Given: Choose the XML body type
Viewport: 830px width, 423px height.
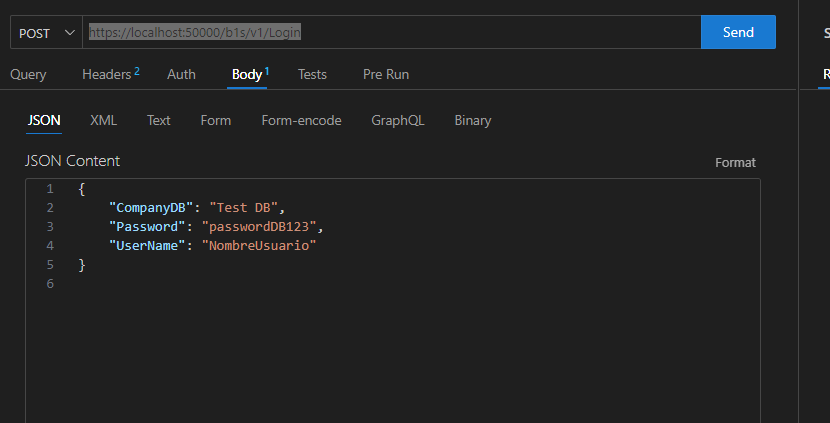Looking at the screenshot, I should (x=103, y=121).
